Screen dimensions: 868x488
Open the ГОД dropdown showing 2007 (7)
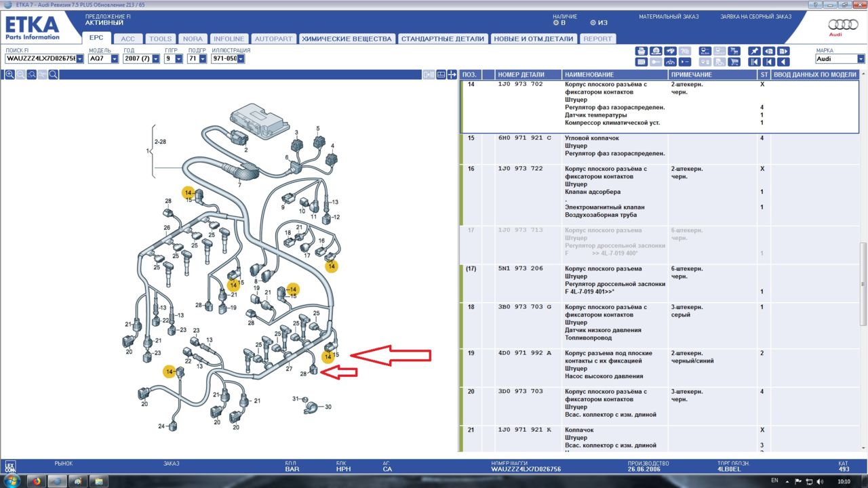click(156, 59)
